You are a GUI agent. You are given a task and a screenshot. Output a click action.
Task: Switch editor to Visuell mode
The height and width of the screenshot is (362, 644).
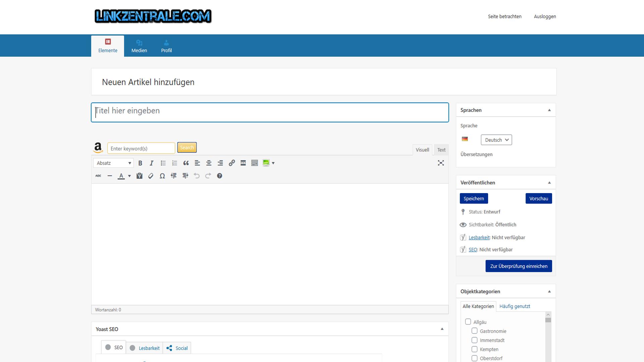coord(422,150)
